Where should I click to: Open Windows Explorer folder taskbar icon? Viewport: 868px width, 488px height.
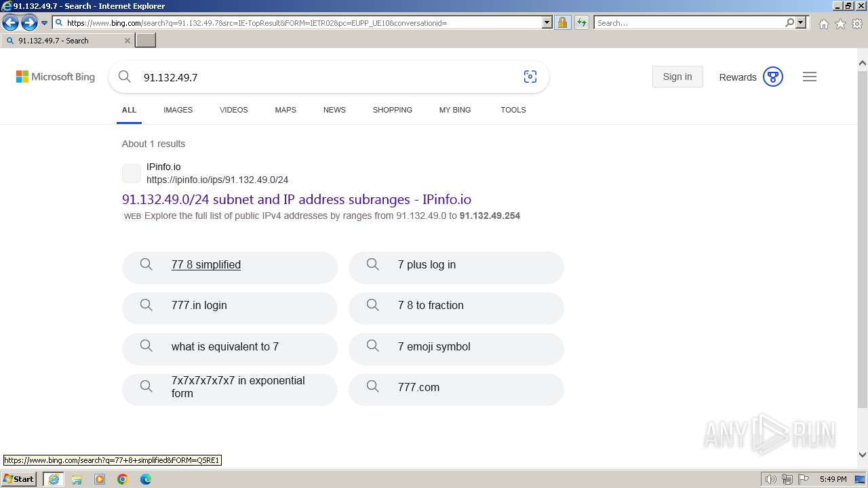click(x=77, y=479)
